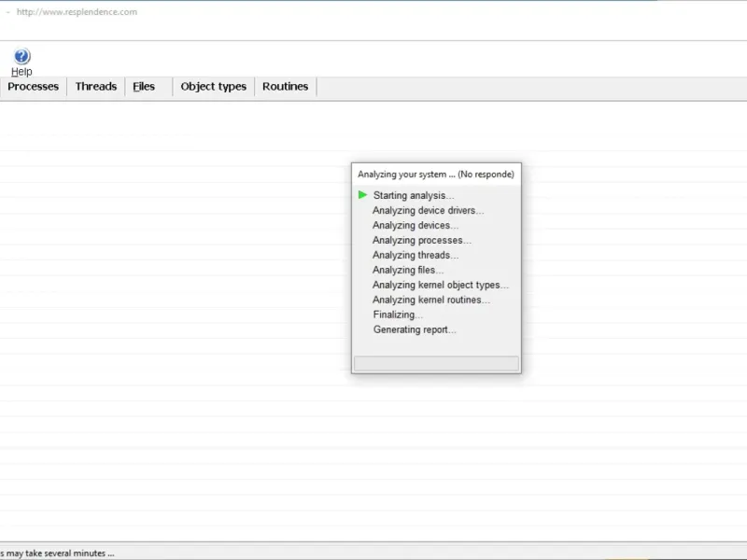This screenshot has width=747, height=560.
Task: Click 'Analyzing threads...' step text
Action: (416, 255)
